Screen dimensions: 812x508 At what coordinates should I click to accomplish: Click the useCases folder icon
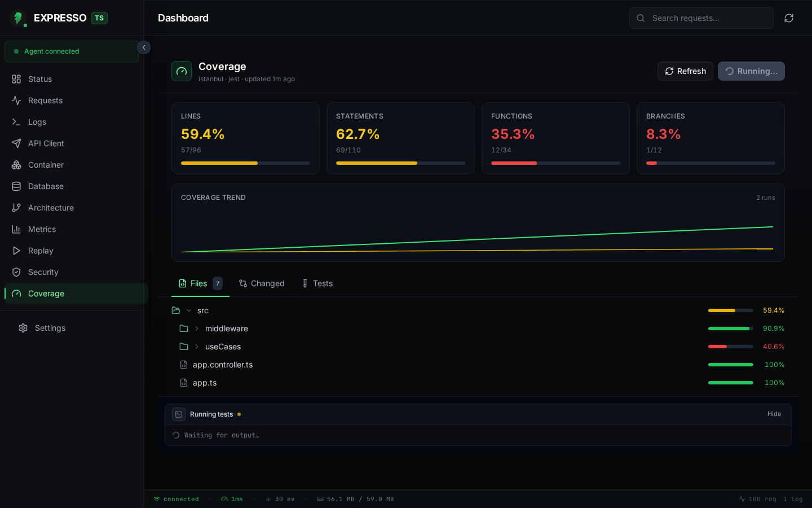tap(184, 347)
